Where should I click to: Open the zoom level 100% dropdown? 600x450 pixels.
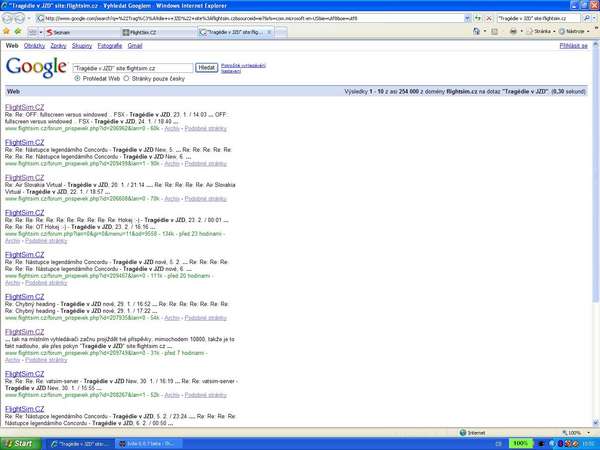(588, 432)
